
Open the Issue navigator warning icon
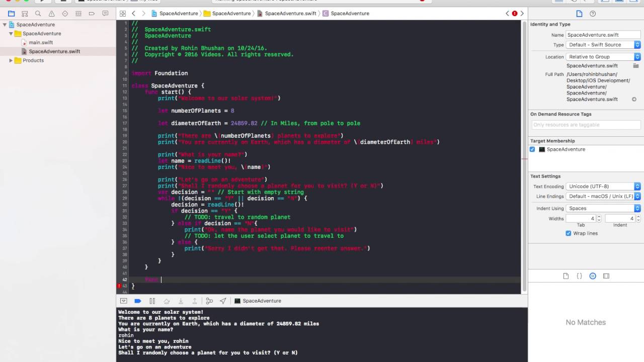pyautogui.click(x=51, y=14)
